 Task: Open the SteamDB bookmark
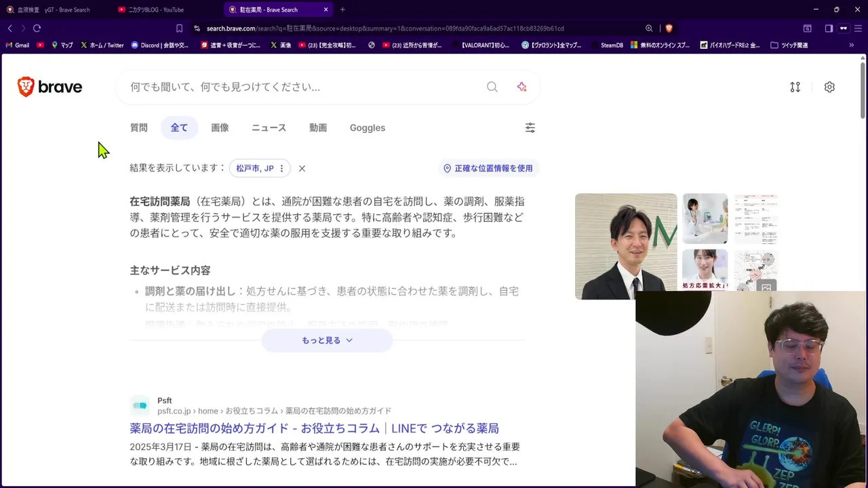click(x=607, y=45)
